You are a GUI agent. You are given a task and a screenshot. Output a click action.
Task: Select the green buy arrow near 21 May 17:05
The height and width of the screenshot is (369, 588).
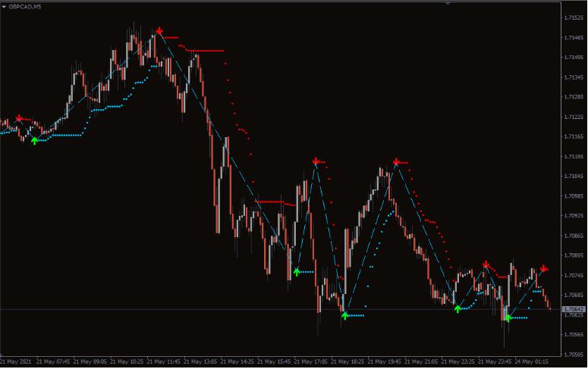tap(297, 271)
